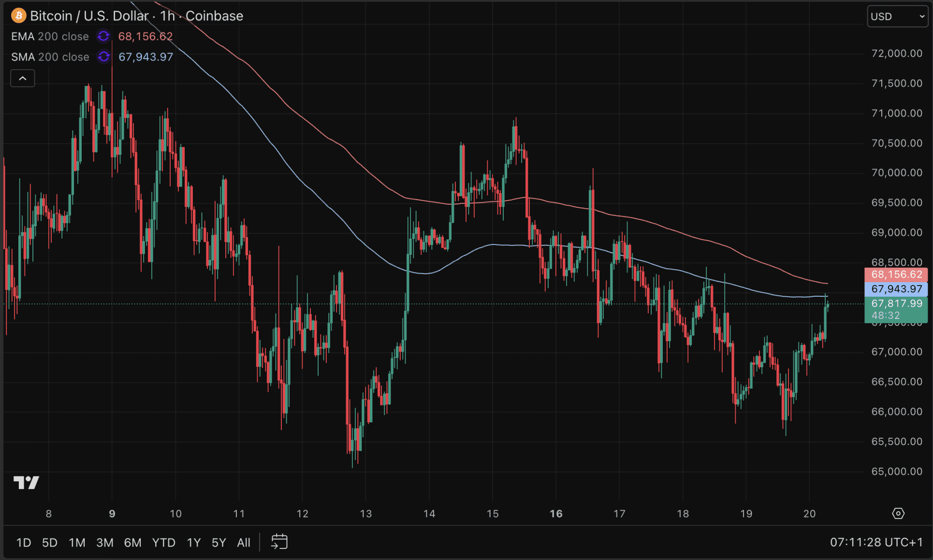Open the USD currency dropdown
Screen dimensions: 933x560
pyautogui.click(x=897, y=16)
